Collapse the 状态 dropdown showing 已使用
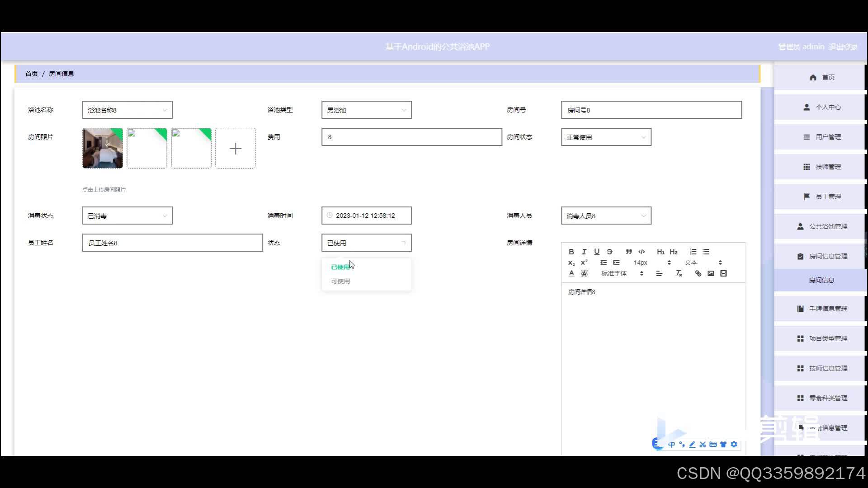 click(x=366, y=243)
